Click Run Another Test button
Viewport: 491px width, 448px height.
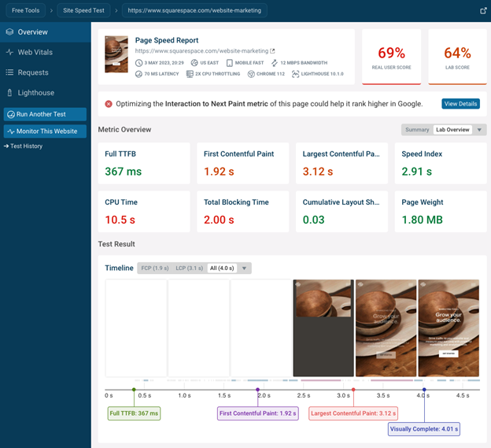tap(45, 114)
